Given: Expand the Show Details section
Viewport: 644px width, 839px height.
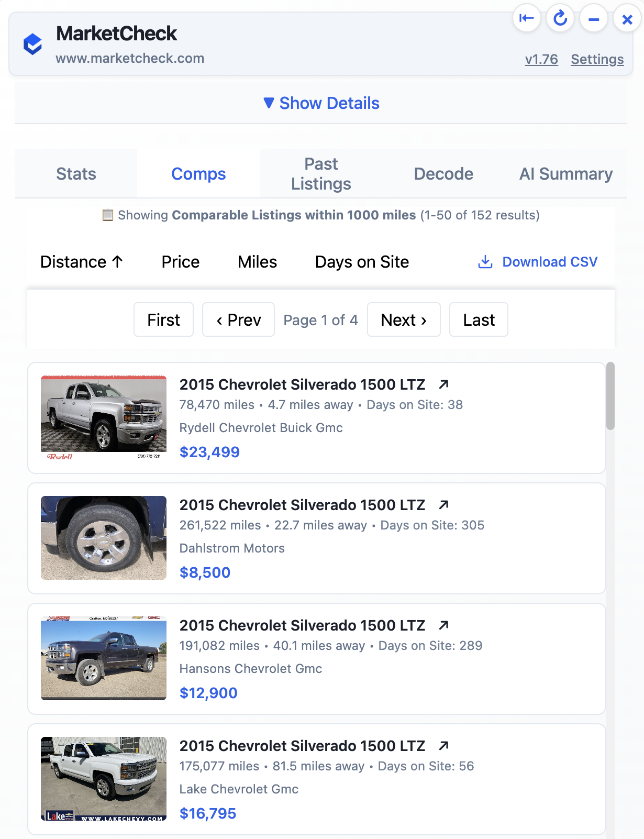Looking at the screenshot, I should (x=321, y=103).
